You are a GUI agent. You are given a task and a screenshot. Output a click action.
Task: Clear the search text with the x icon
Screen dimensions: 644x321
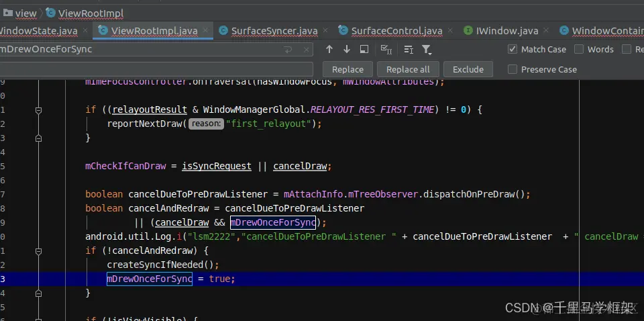(307, 50)
